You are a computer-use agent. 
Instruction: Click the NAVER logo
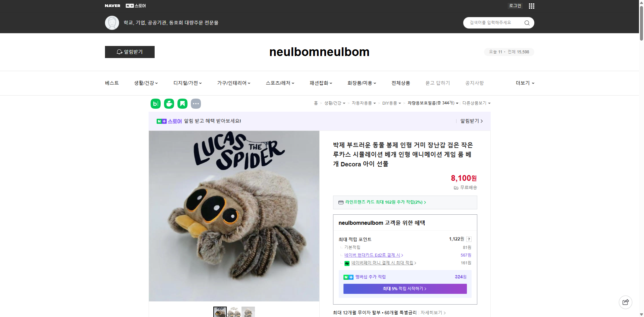112,6
